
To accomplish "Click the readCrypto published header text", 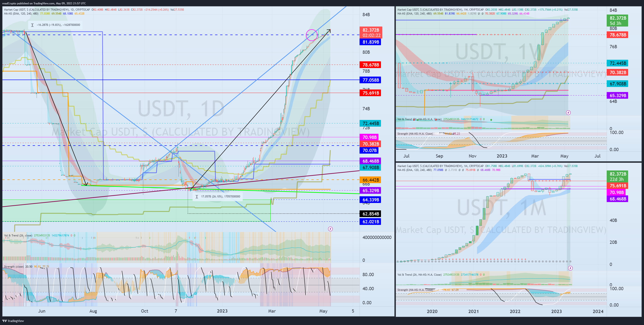I will tap(44, 3).
